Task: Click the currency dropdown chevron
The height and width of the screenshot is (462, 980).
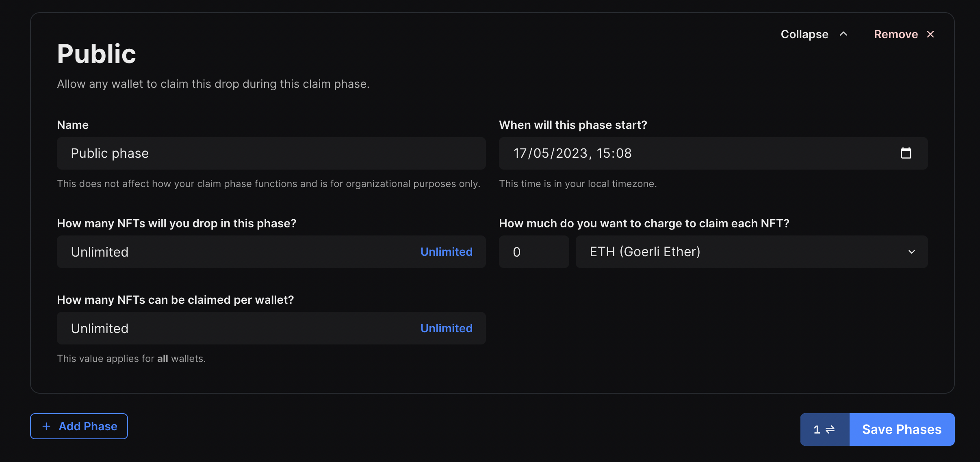Action: pyautogui.click(x=912, y=252)
